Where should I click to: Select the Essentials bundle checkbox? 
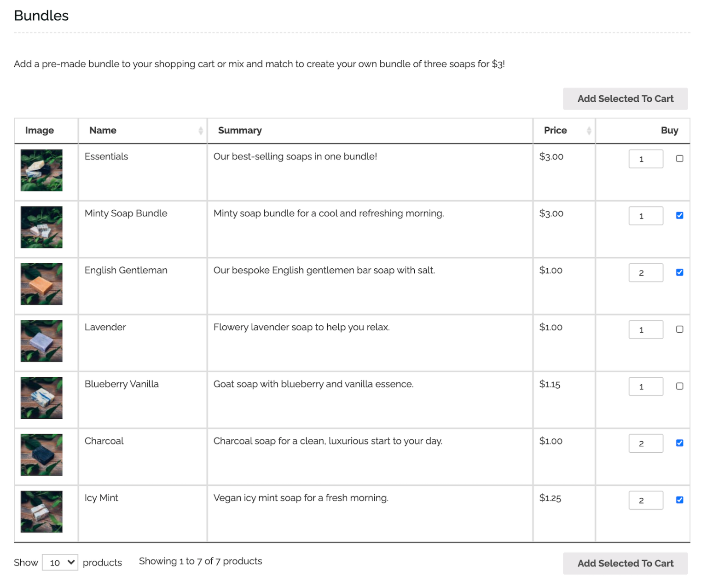[x=679, y=158]
